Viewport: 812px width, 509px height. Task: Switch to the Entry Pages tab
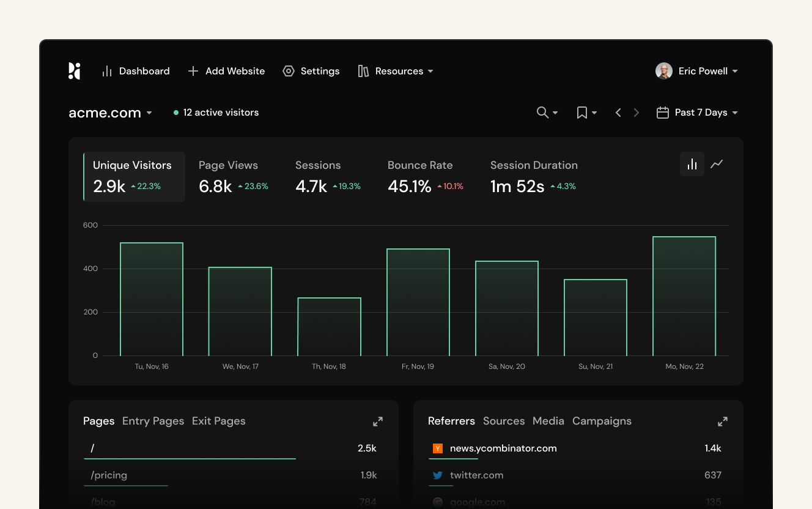pyautogui.click(x=153, y=421)
